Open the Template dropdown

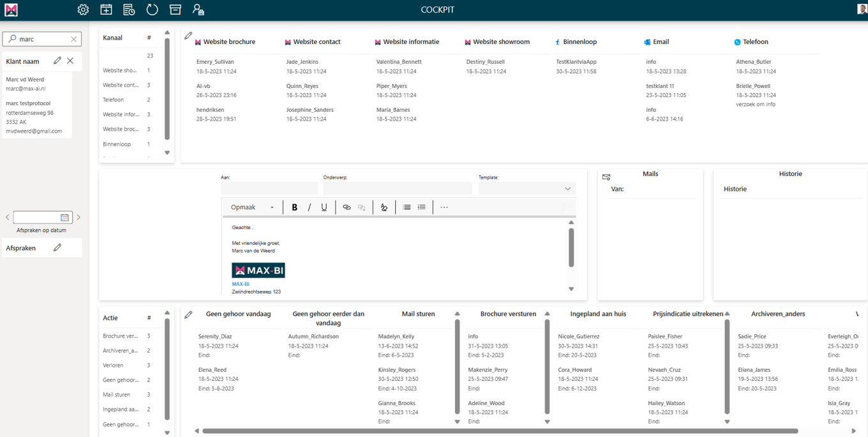(527, 189)
